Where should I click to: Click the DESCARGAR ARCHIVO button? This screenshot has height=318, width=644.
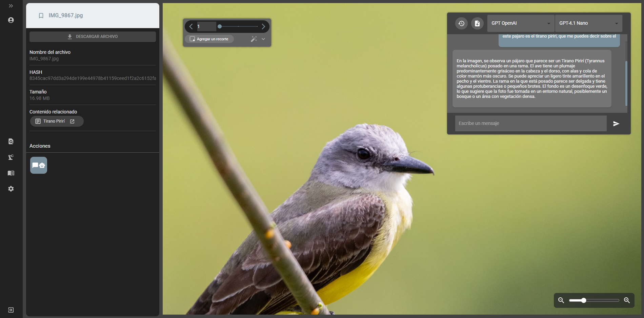point(93,37)
